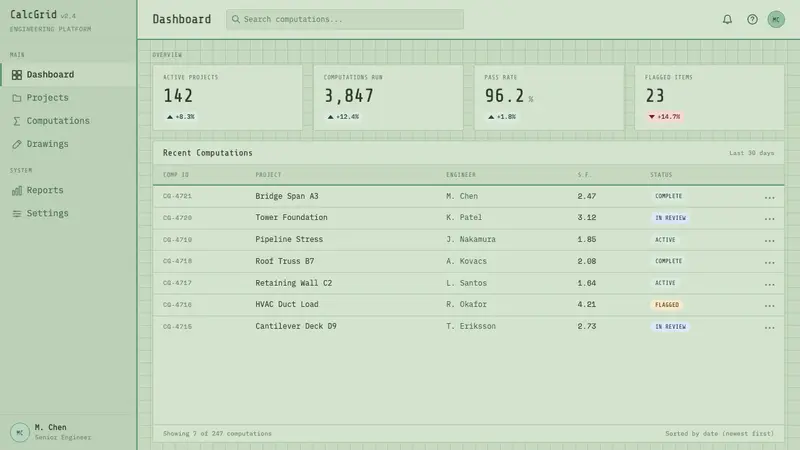
Task: Click the Computations sigma icon
Action: point(17,121)
